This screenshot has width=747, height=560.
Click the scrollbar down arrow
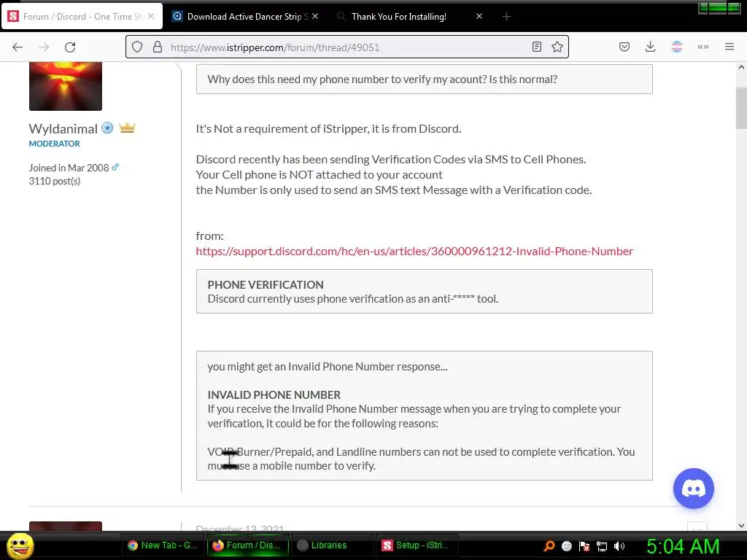click(741, 526)
